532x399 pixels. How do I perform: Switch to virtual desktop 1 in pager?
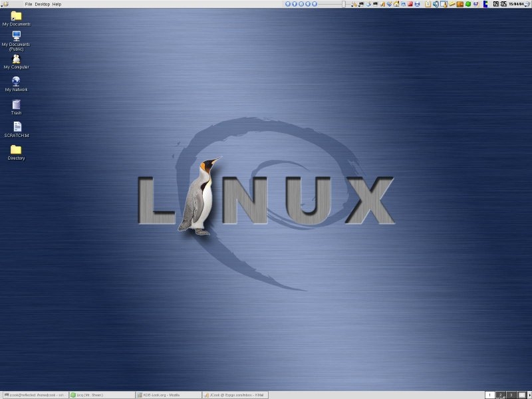[489, 395]
